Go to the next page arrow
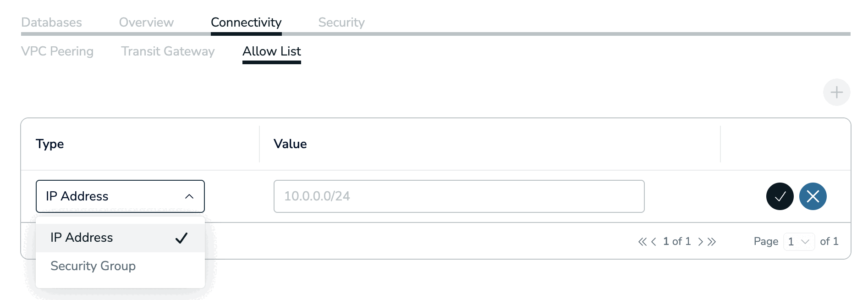Viewport: 868px width, 300px height. tap(700, 242)
